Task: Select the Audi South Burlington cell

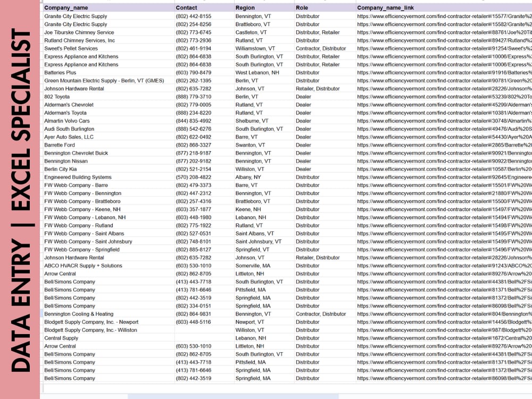Action: [109, 129]
